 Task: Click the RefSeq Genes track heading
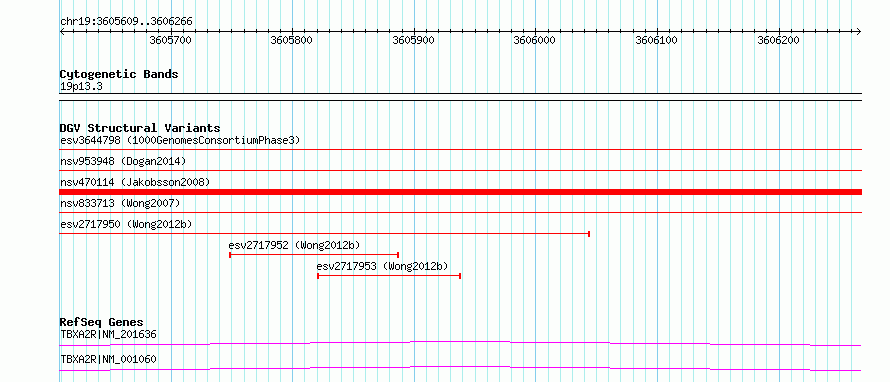click(x=101, y=322)
